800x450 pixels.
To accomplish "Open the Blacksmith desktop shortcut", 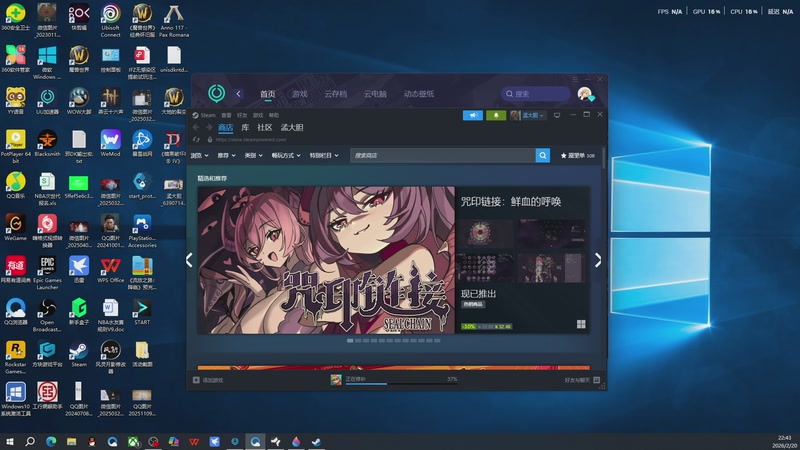I will coord(47,143).
